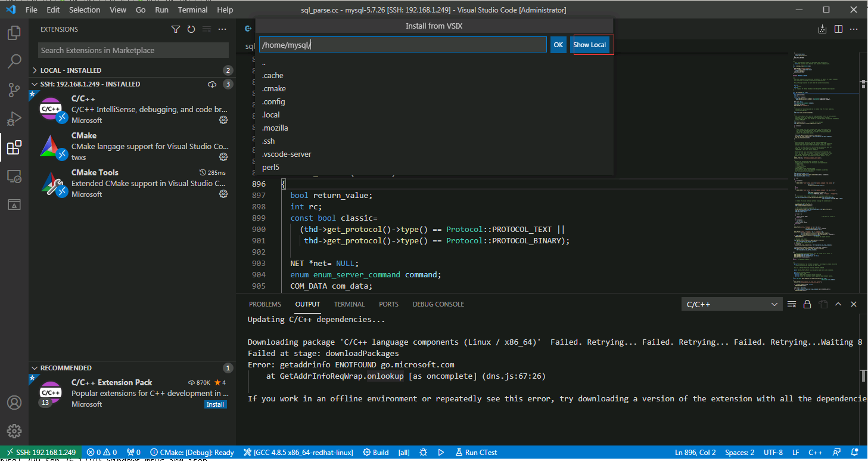
Task: Toggle output panel scroll lock
Action: [x=807, y=304]
